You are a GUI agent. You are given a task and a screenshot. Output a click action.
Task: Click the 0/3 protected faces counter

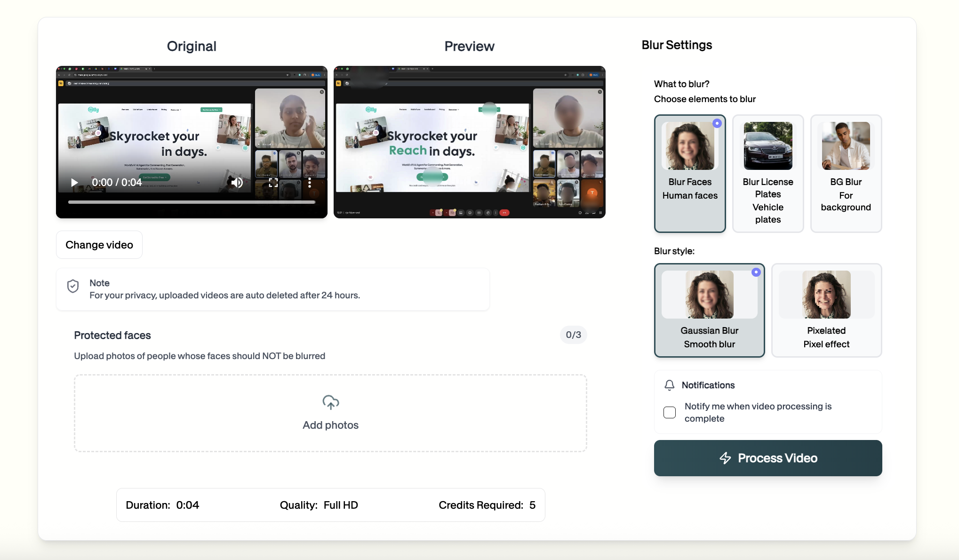click(x=573, y=335)
